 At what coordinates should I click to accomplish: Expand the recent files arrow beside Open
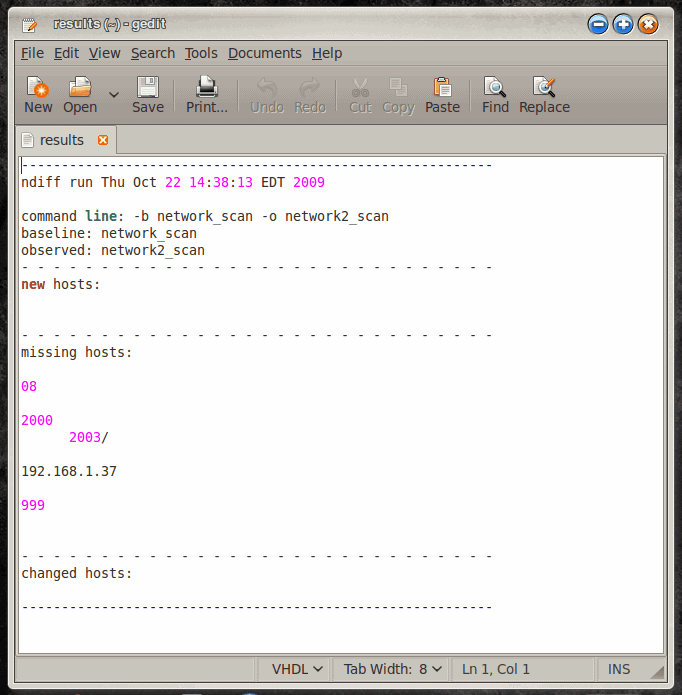coord(113,95)
